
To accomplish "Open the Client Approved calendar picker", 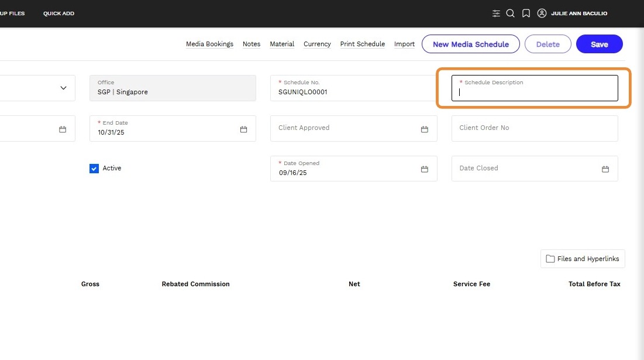I will (x=425, y=129).
